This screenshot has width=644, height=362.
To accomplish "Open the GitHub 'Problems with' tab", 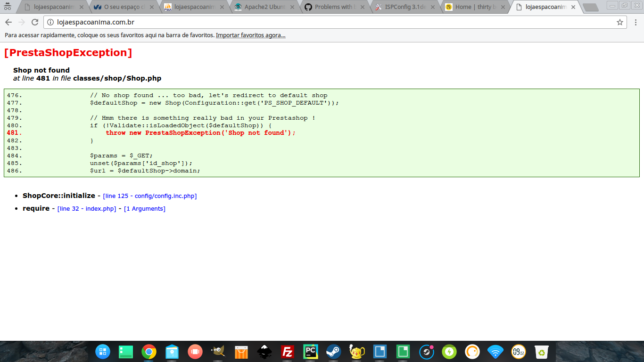I will [x=333, y=7].
